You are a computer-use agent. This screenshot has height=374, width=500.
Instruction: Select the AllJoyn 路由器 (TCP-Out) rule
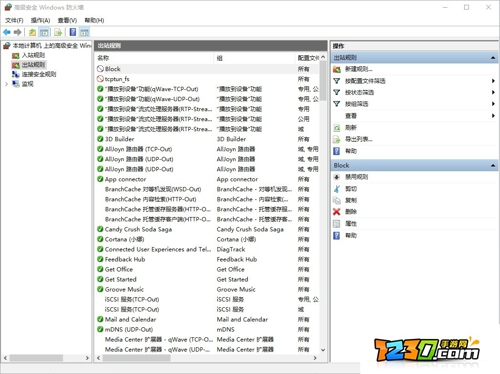point(207,149)
